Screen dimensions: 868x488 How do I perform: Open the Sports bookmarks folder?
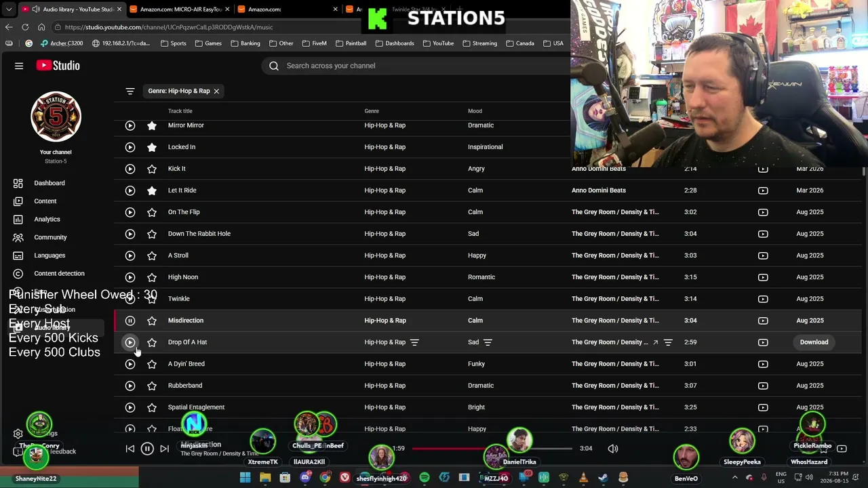tap(174, 43)
